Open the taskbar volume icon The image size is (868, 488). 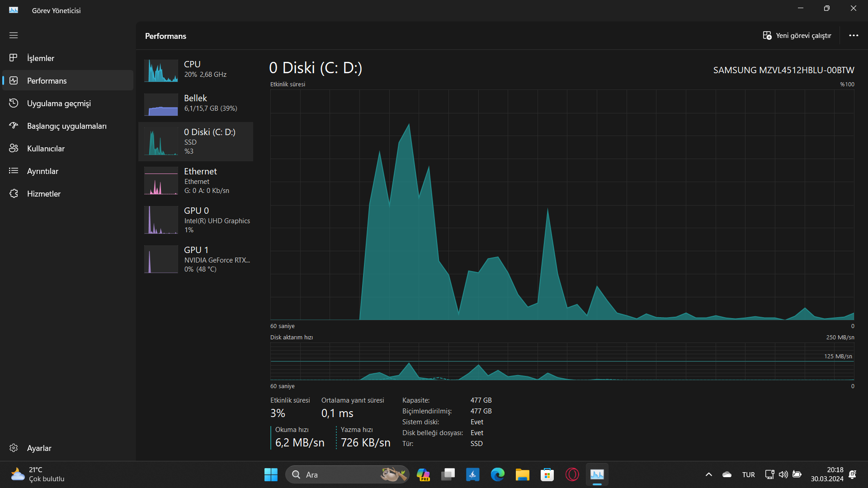(783, 474)
